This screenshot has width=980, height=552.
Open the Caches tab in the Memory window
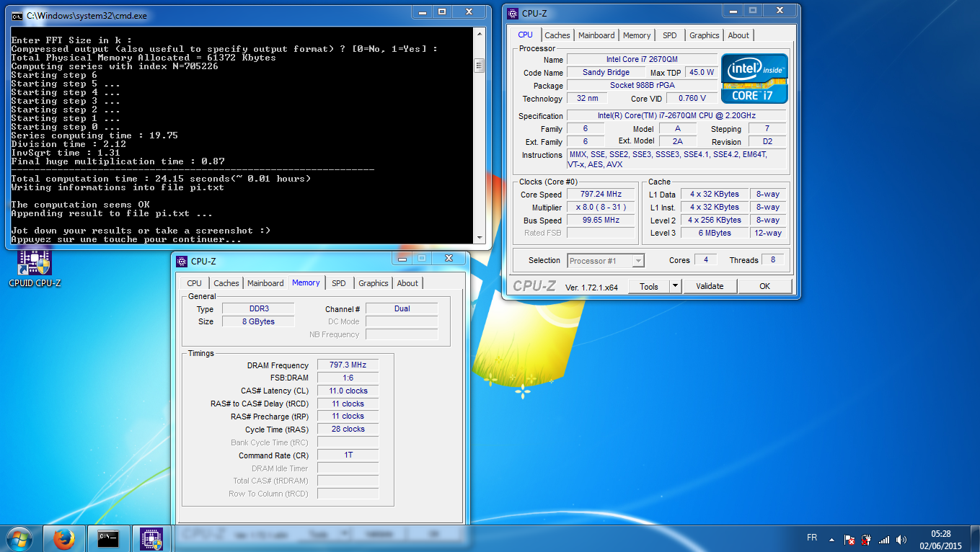click(x=226, y=283)
